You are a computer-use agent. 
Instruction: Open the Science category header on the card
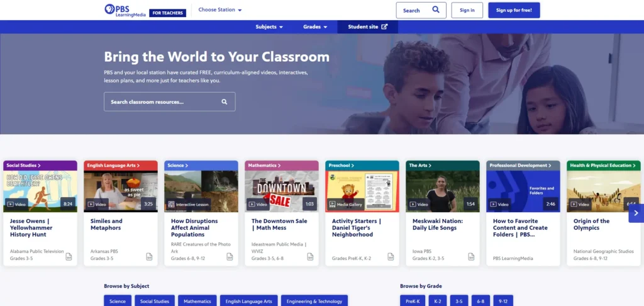pos(201,166)
